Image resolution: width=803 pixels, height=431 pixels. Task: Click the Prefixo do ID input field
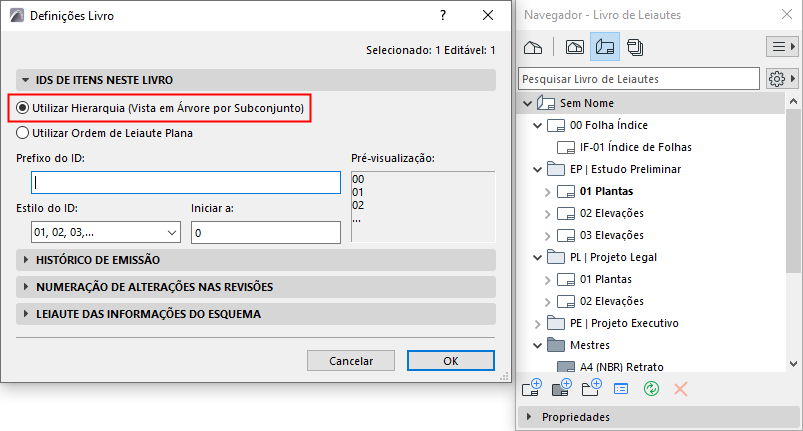click(186, 182)
